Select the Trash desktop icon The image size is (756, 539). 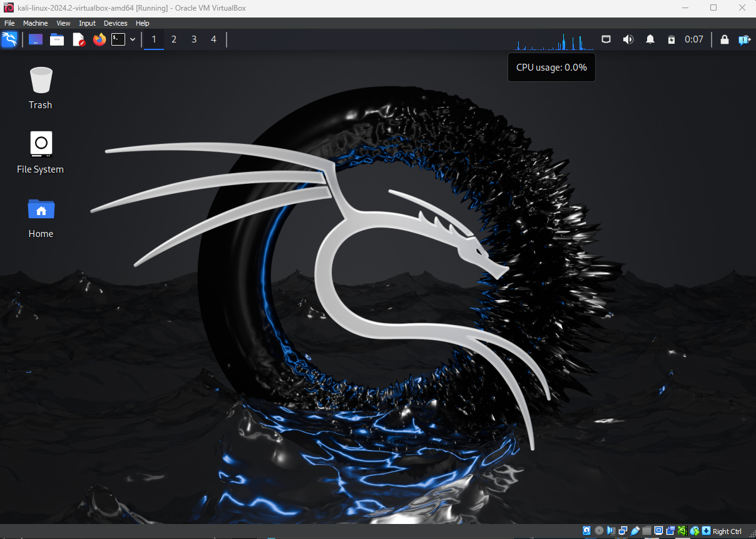[41, 88]
